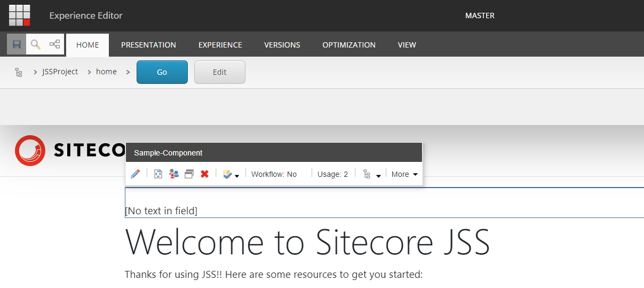Screen dimensions: 644x288
Task: Select the VIEW tab
Action: pos(407,45)
